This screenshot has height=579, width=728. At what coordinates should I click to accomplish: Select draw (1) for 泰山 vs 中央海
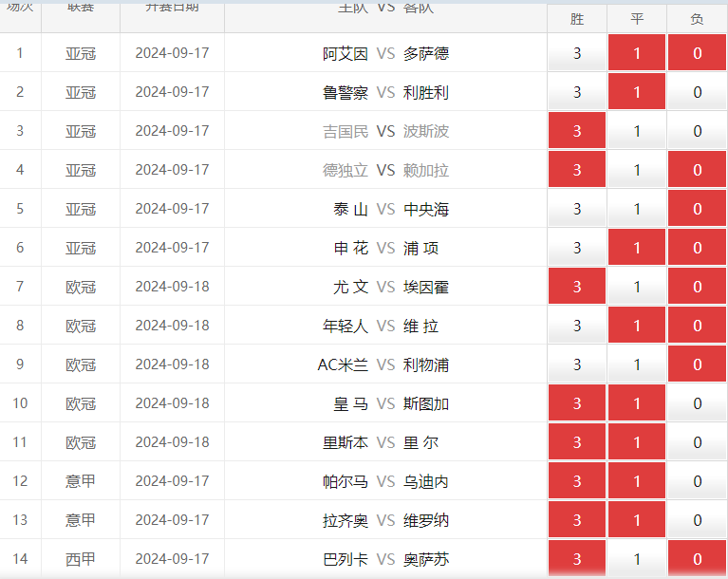(637, 209)
